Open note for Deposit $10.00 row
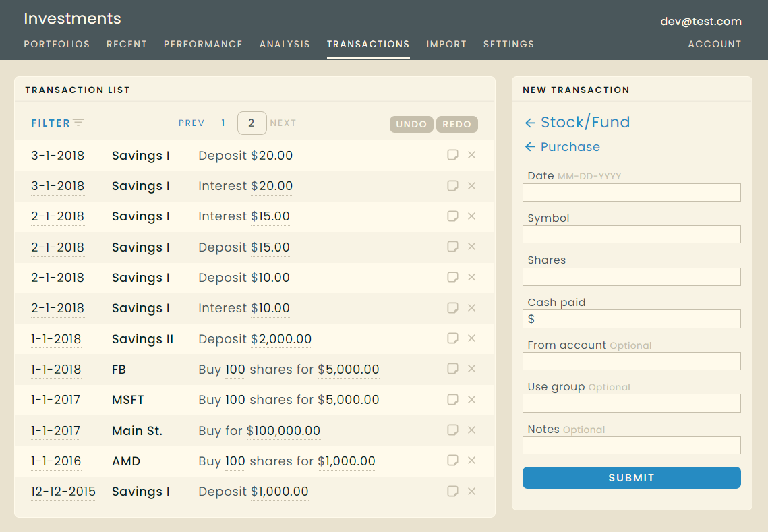 coord(452,277)
